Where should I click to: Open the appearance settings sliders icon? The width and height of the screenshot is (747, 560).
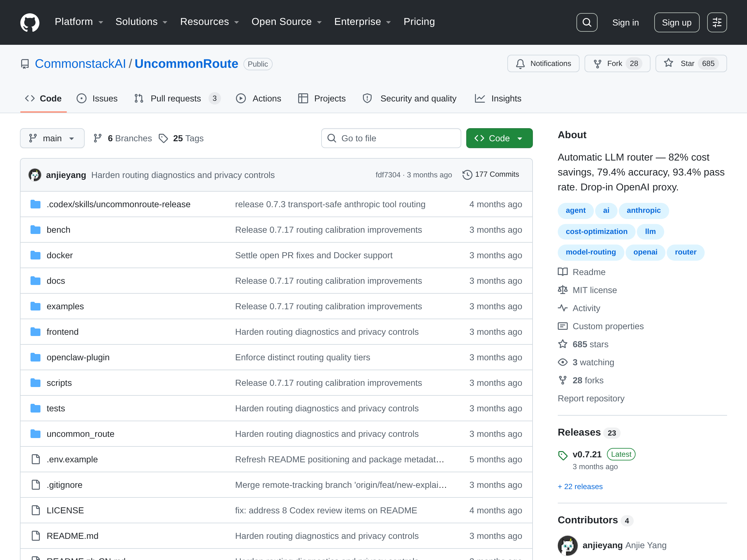click(717, 22)
